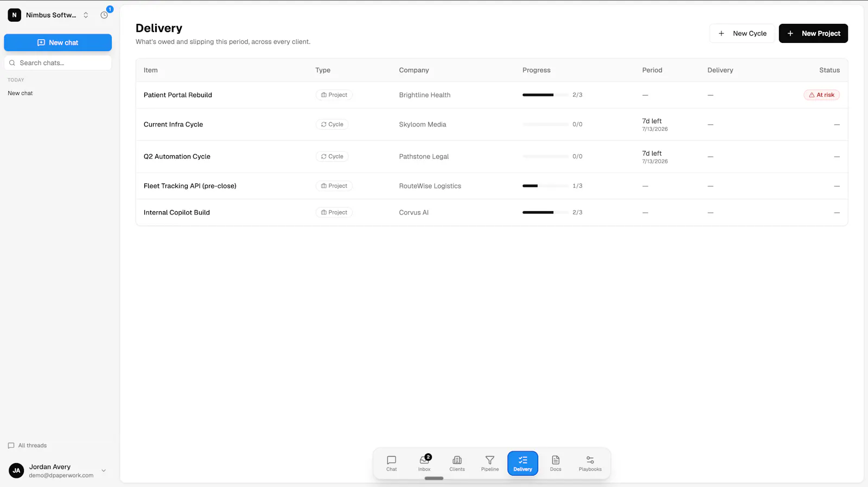Click the Company column header

[414, 70]
